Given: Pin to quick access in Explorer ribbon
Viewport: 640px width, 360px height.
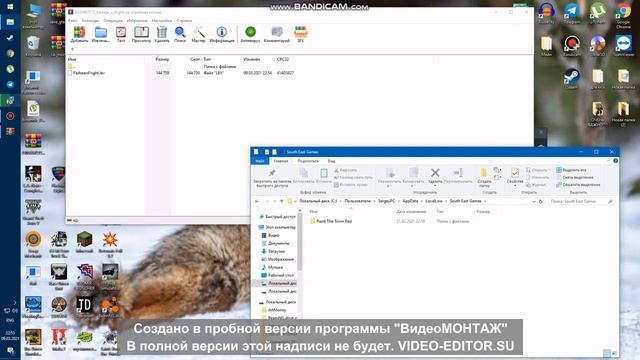Looking at the screenshot, I should point(272,178).
